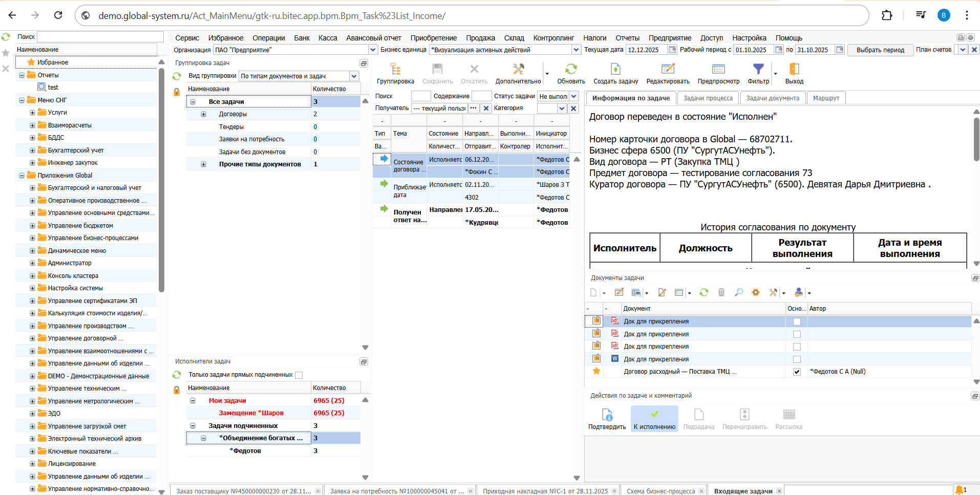Click the Обновить refresh icon
This screenshot has height=495, width=980.
coord(570,69)
